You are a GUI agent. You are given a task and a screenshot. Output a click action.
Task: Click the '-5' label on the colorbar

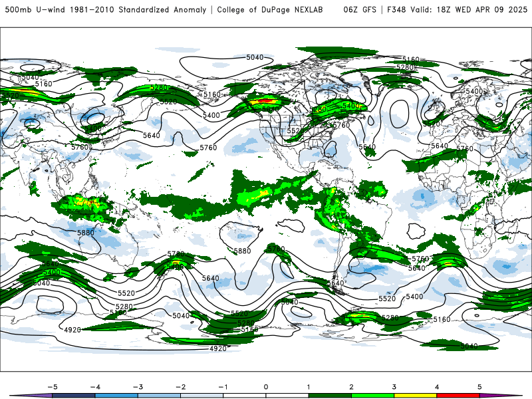(x=53, y=387)
